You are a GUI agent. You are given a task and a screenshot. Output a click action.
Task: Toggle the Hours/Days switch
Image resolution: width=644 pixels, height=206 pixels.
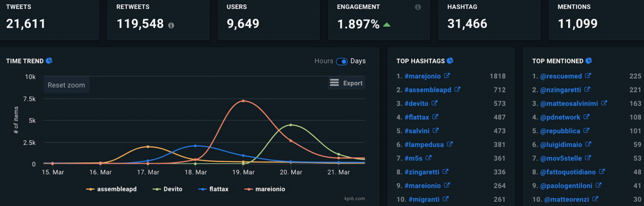point(342,61)
